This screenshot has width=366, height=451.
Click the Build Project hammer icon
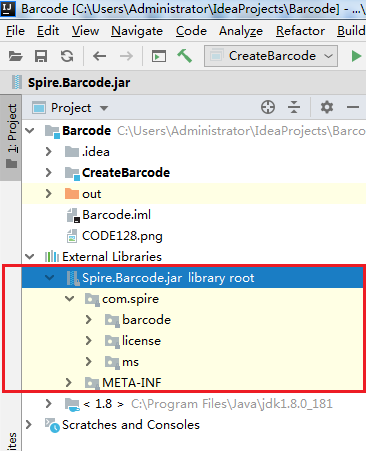185,56
